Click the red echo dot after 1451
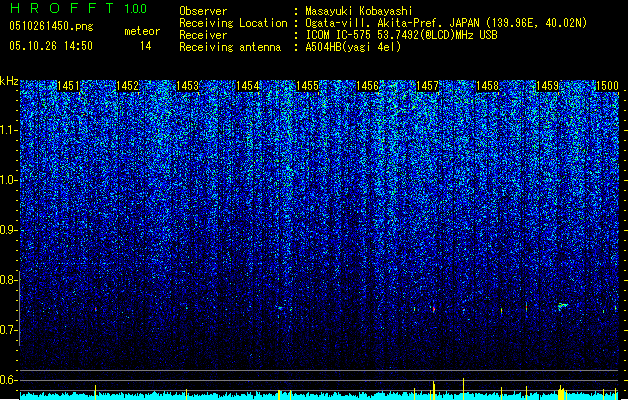629x400 pixels. pyautogui.click(x=95, y=309)
